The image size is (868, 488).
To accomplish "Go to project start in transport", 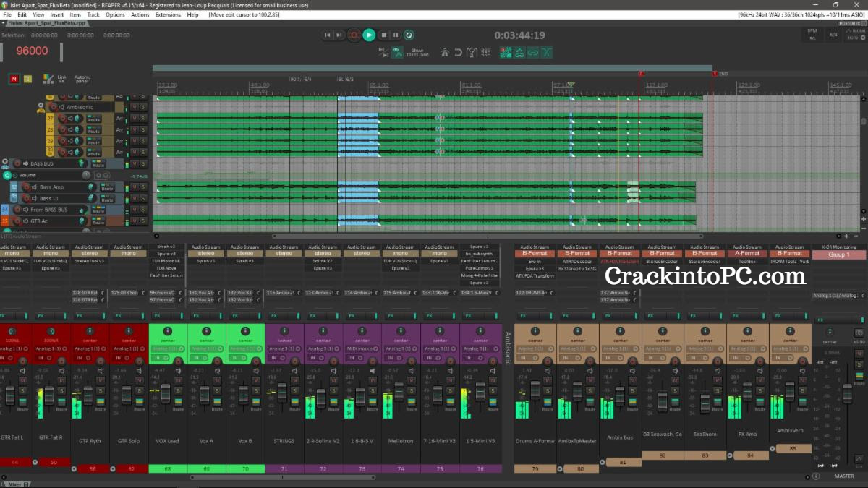I will pos(328,35).
